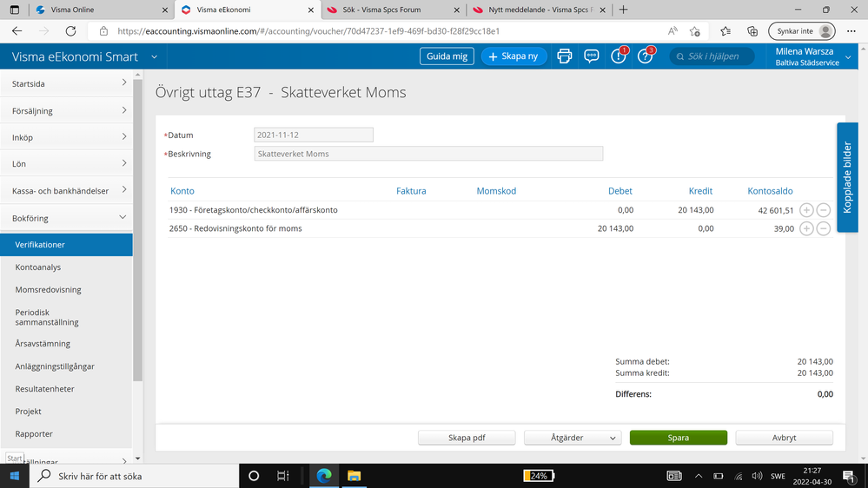Open Cortana circle icon on taskbar
This screenshot has height=488, width=868.
[x=254, y=476]
